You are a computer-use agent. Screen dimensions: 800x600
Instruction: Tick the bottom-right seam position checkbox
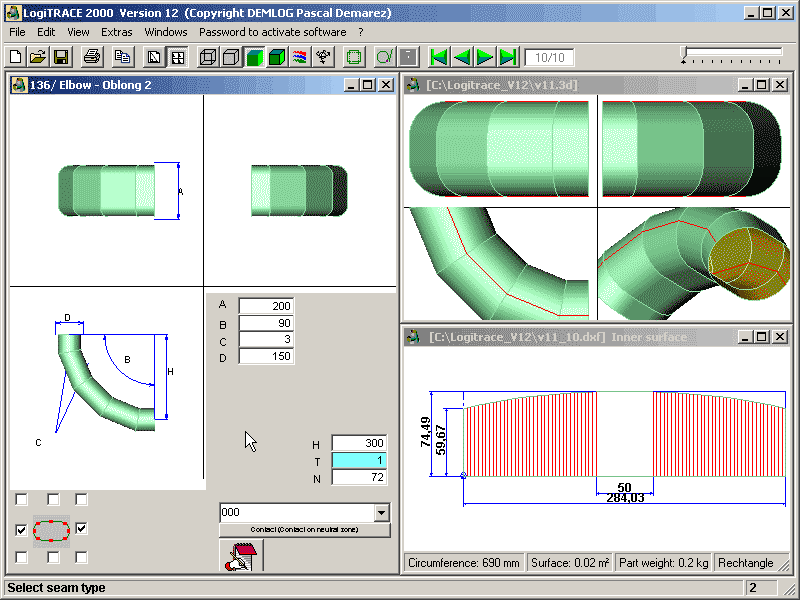click(x=81, y=557)
